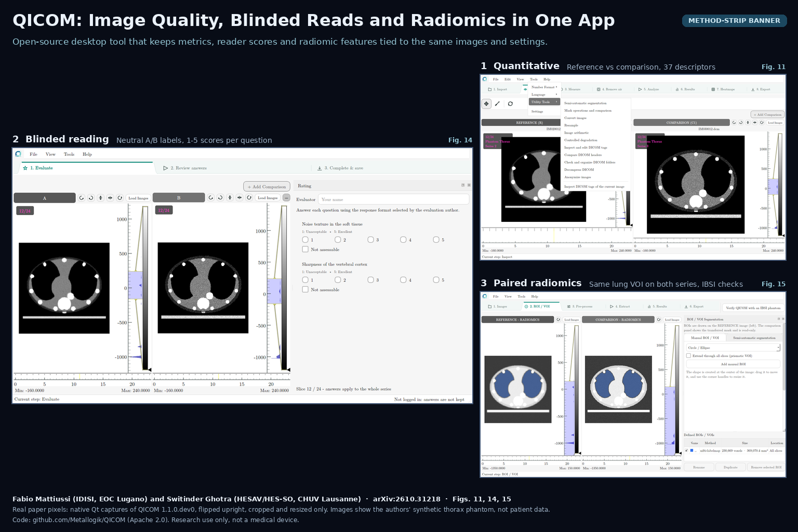Reset the view of image A

coord(120,198)
